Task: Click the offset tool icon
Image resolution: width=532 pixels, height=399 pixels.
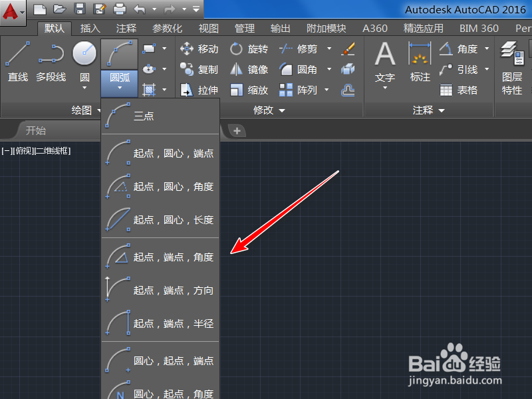Action: pos(348,90)
